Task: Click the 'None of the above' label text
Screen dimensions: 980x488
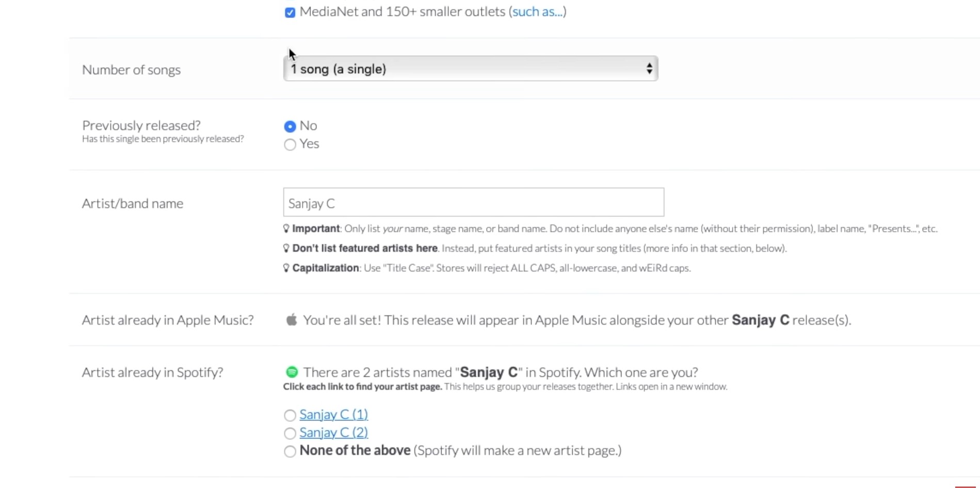Action: pos(355,450)
